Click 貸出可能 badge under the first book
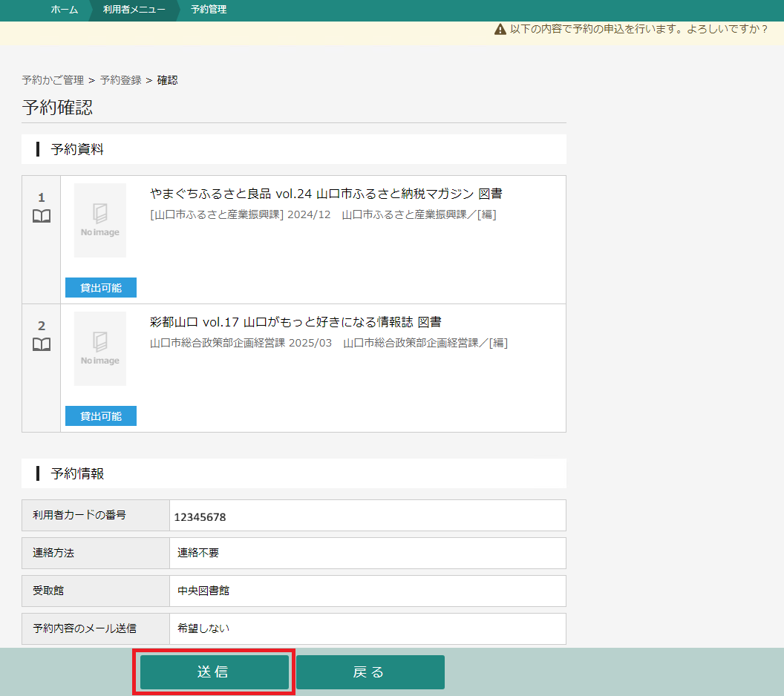784x696 pixels. pyautogui.click(x=101, y=288)
